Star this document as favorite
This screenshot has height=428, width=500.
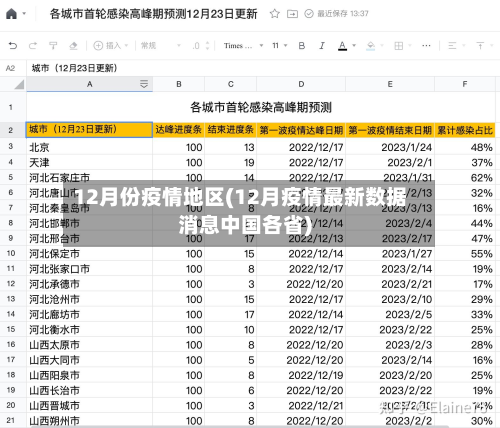click(275, 14)
